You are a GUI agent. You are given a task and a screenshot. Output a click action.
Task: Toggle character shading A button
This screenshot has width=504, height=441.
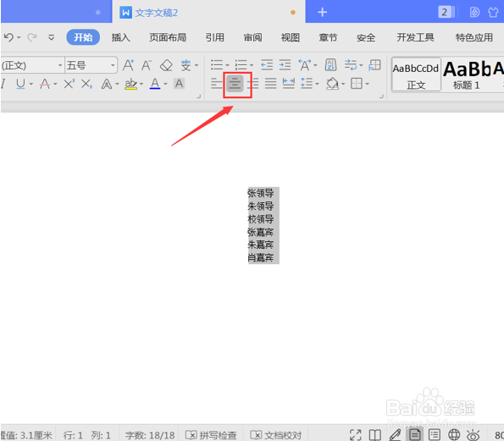coord(179,84)
